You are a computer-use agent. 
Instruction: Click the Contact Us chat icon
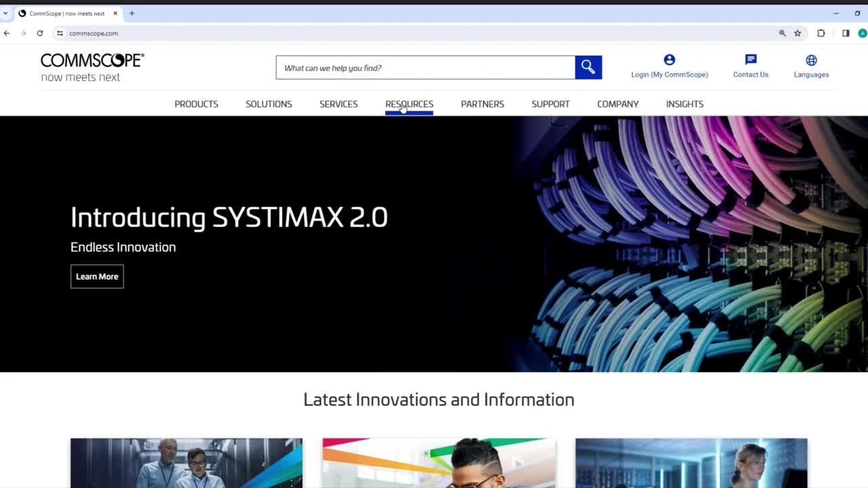tap(751, 60)
